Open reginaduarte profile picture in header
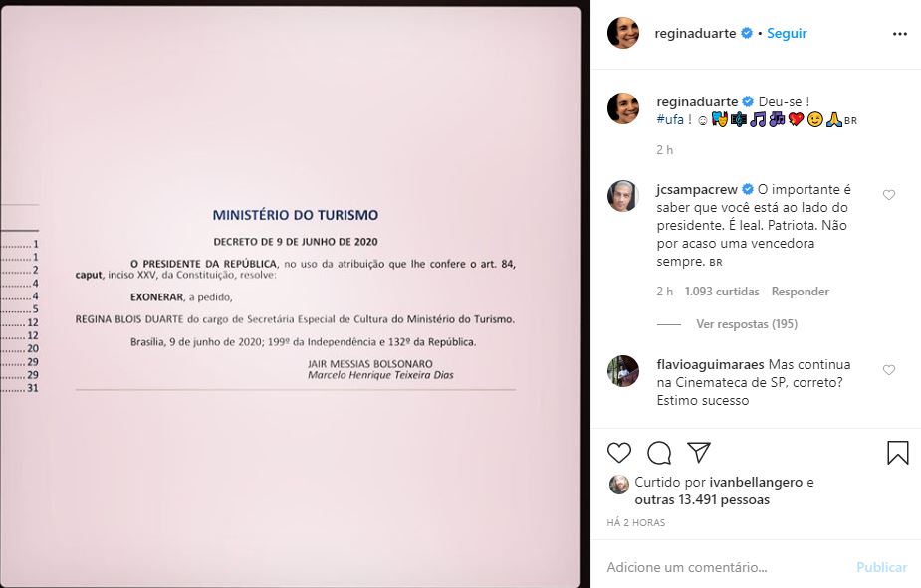Image resolution: width=921 pixels, height=588 pixels. click(x=623, y=33)
